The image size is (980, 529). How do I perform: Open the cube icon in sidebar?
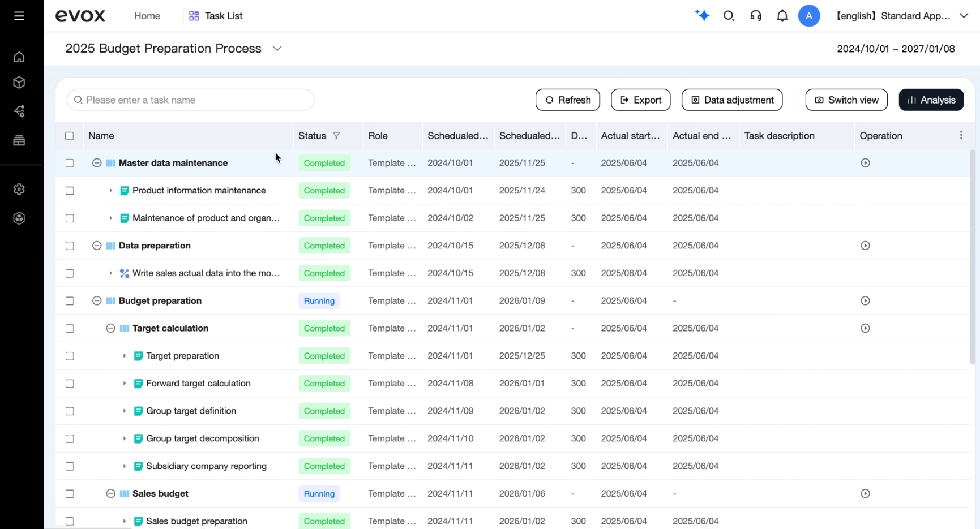click(x=19, y=83)
